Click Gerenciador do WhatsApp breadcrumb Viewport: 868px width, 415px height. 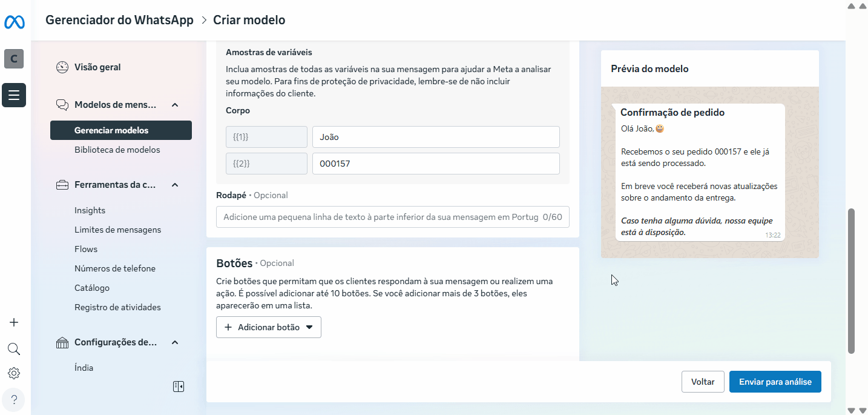[x=120, y=20]
